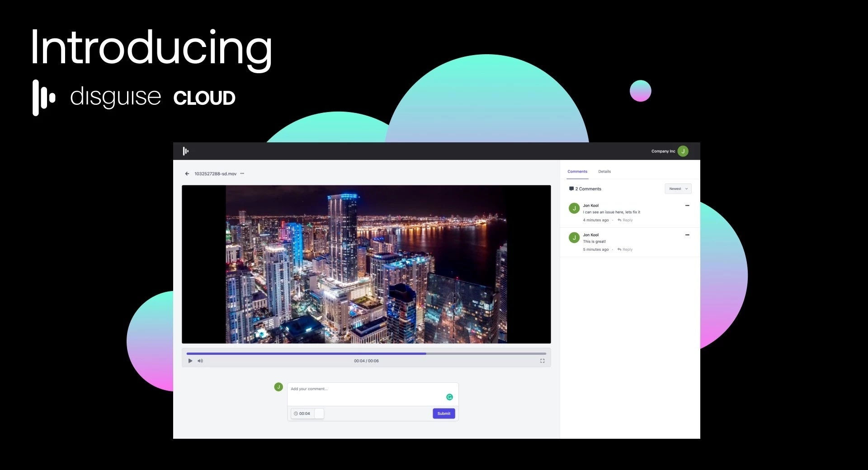Switch to the Details tab

pyautogui.click(x=604, y=172)
